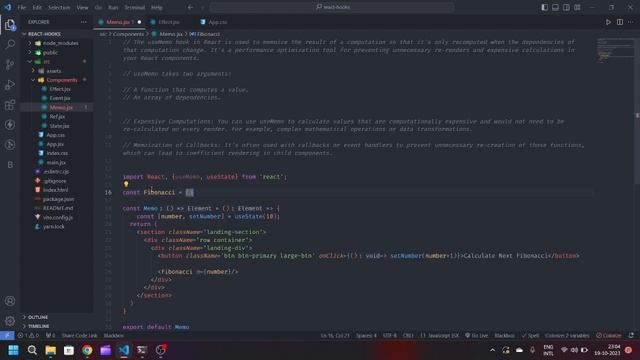Image resolution: width=640 pixels, height=360 pixels.
Task: Click Colorize button in status bar
Action: click(609, 336)
